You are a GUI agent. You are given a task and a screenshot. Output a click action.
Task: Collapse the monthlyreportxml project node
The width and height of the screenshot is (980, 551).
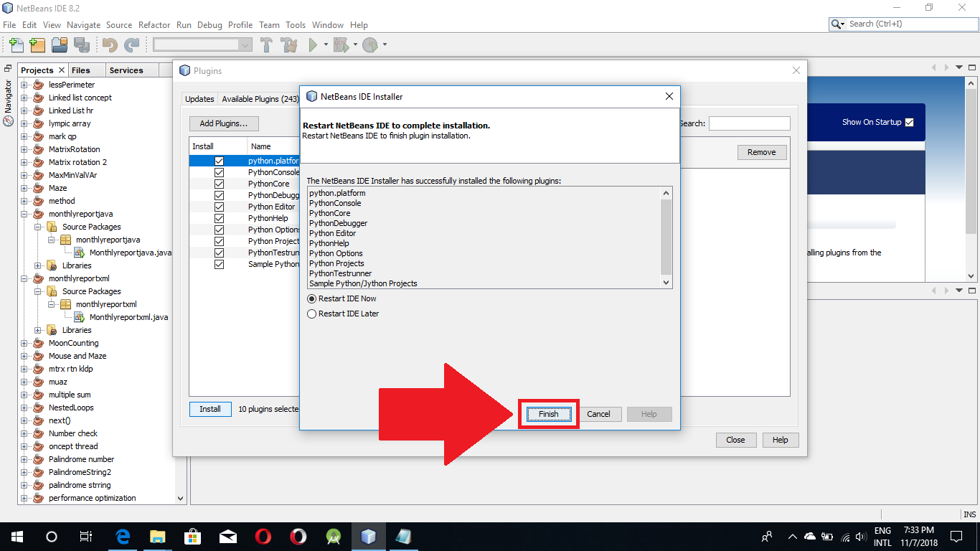(24, 278)
